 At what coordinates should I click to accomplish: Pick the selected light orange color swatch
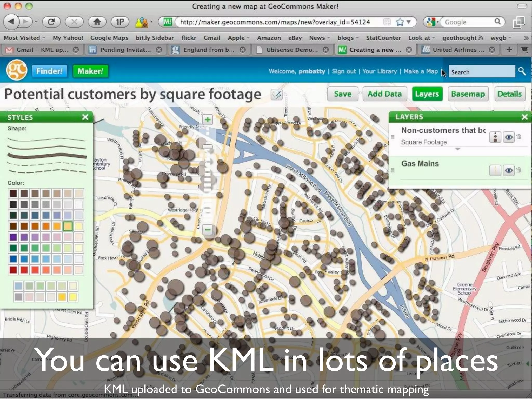68,226
